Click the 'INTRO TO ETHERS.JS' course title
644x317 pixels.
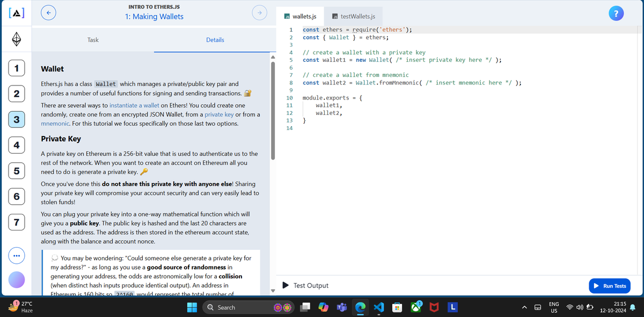[154, 7]
